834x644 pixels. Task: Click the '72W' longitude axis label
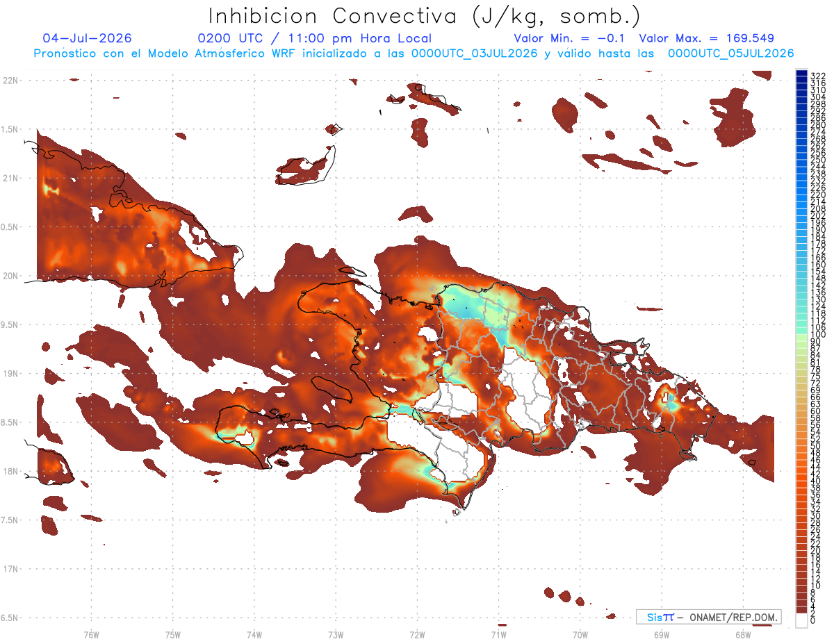417,634
